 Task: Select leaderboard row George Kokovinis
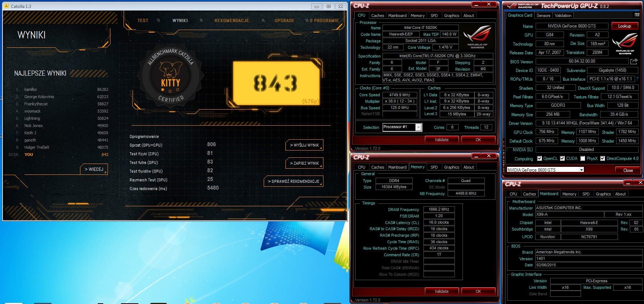62,97
